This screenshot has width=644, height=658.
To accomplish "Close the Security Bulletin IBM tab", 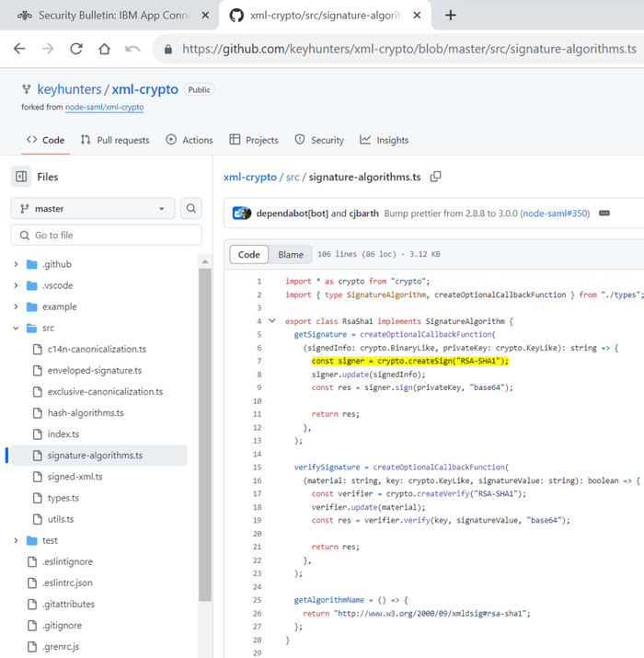I will pyautogui.click(x=205, y=16).
